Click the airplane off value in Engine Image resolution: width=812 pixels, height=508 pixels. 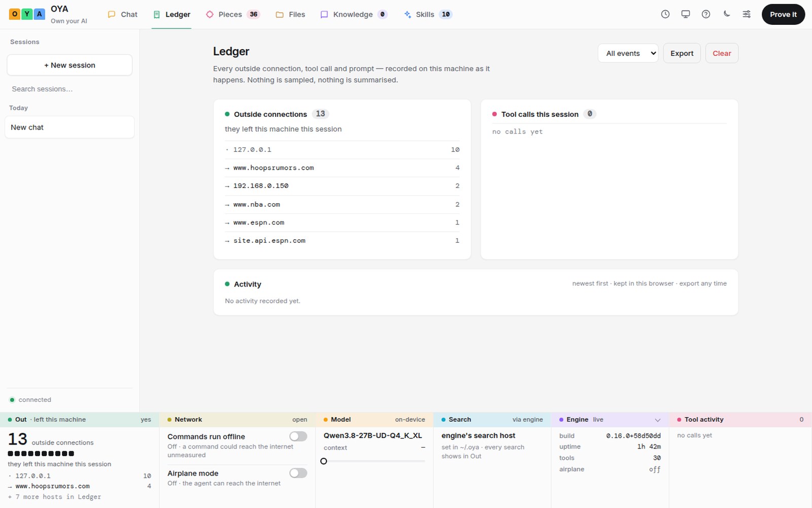point(655,469)
